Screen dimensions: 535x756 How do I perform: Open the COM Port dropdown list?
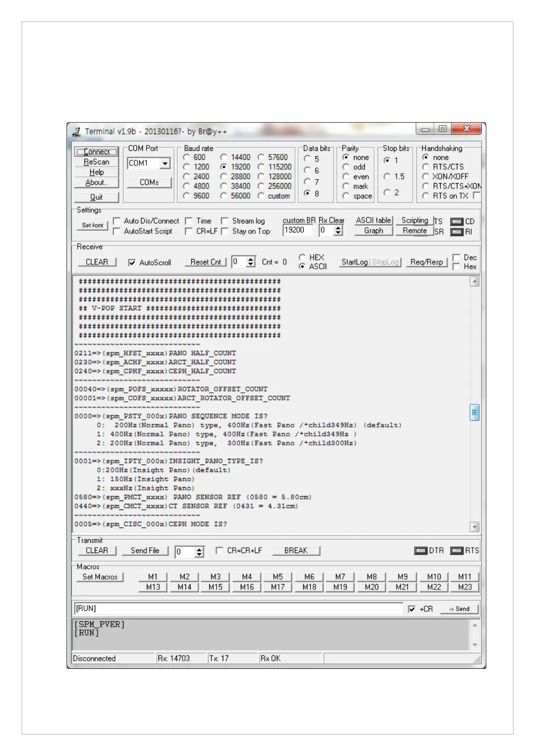tap(165, 163)
